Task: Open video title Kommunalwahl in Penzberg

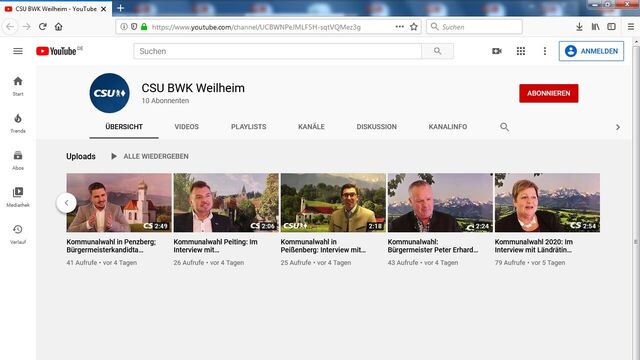Action: pos(111,246)
